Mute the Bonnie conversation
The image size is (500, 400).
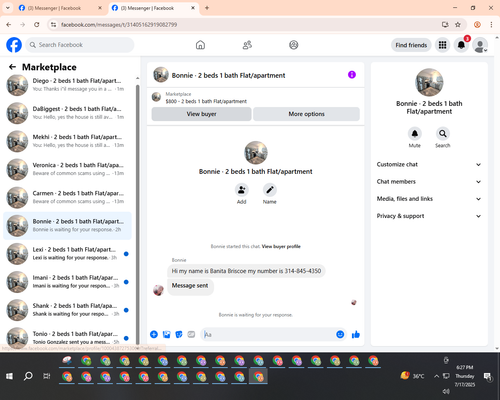click(x=415, y=134)
